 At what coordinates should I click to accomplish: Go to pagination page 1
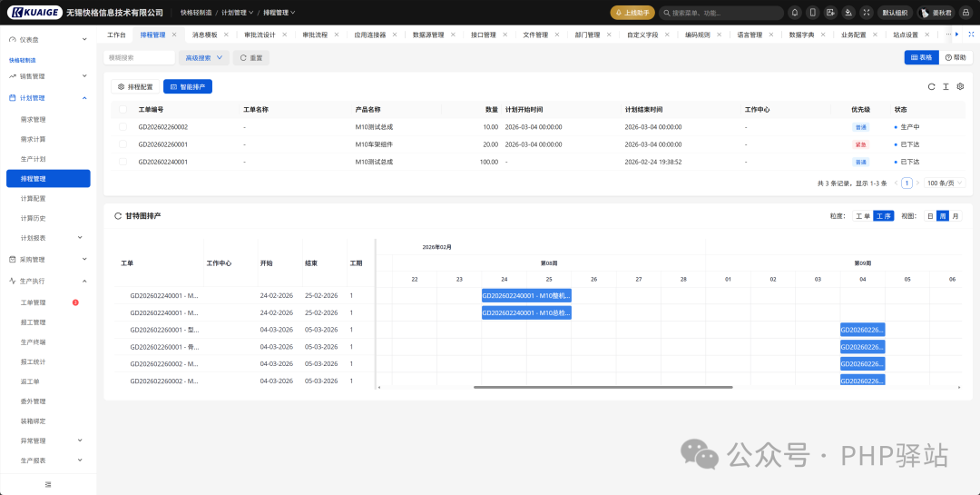tap(906, 183)
